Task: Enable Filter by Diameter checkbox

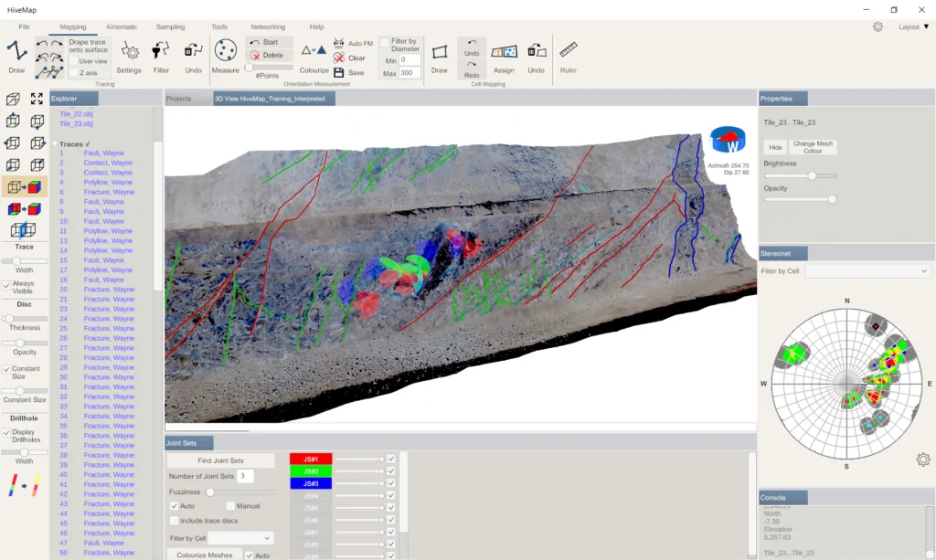Action: (385, 43)
